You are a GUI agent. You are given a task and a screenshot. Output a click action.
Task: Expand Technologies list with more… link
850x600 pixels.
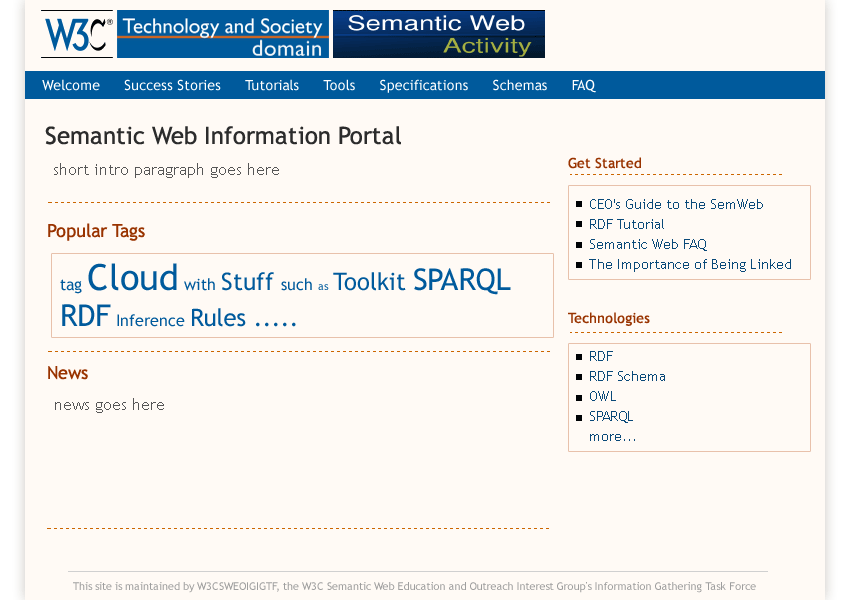click(612, 436)
